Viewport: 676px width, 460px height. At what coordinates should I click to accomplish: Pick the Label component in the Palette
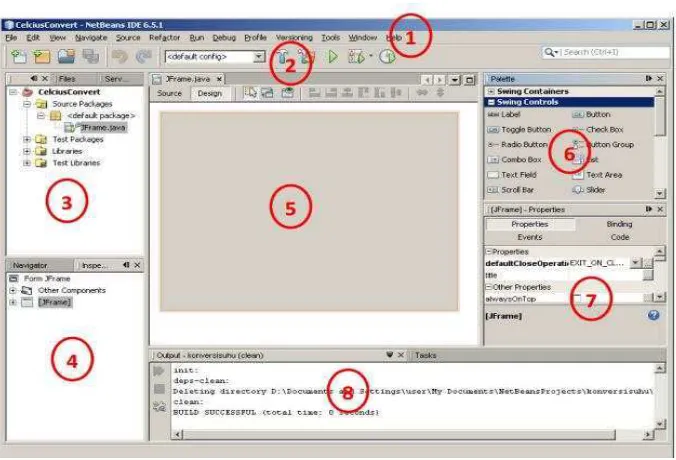tap(504, 114)
